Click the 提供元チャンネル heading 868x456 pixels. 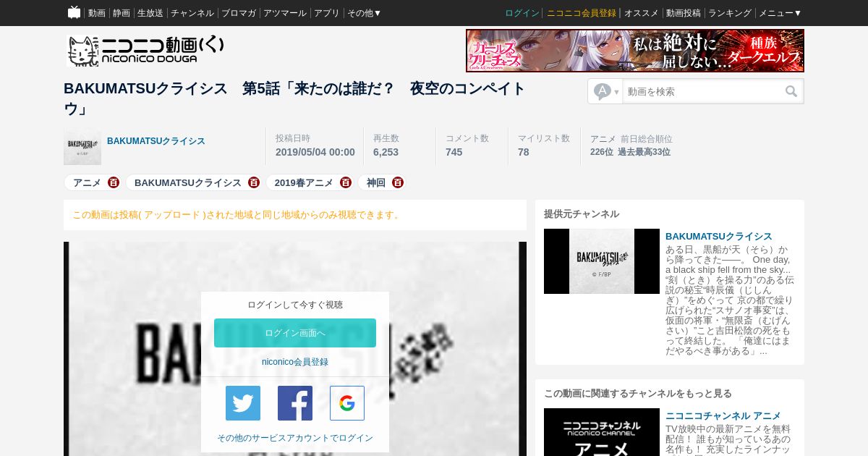582,214
